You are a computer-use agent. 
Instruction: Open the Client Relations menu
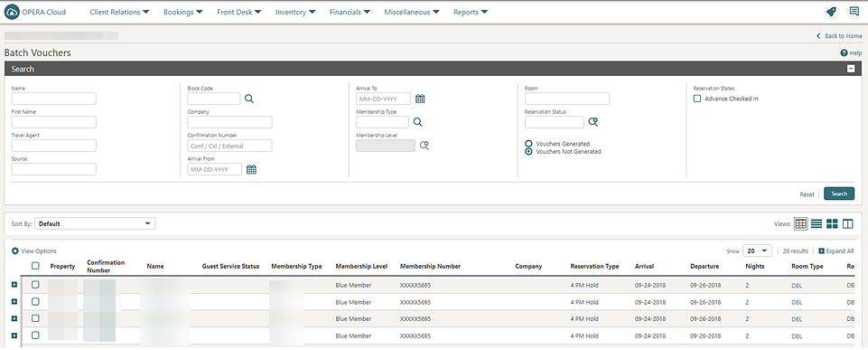(x=119, y=12)
